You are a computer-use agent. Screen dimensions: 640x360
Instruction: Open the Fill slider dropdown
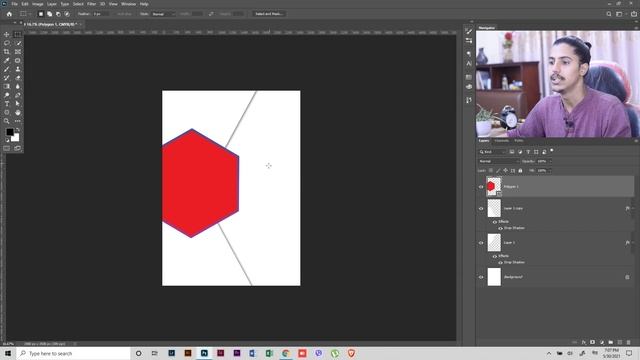pyautogui.click(x=550, y=171)
